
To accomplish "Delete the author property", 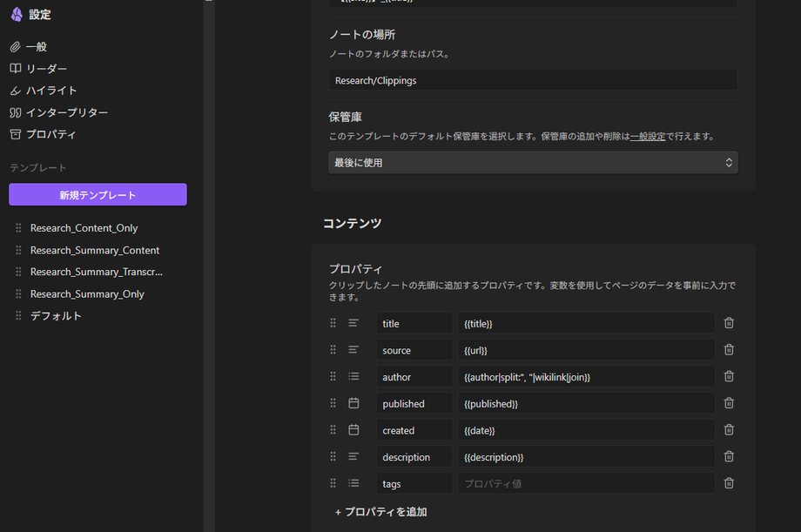I will click(x=729, y=376).
